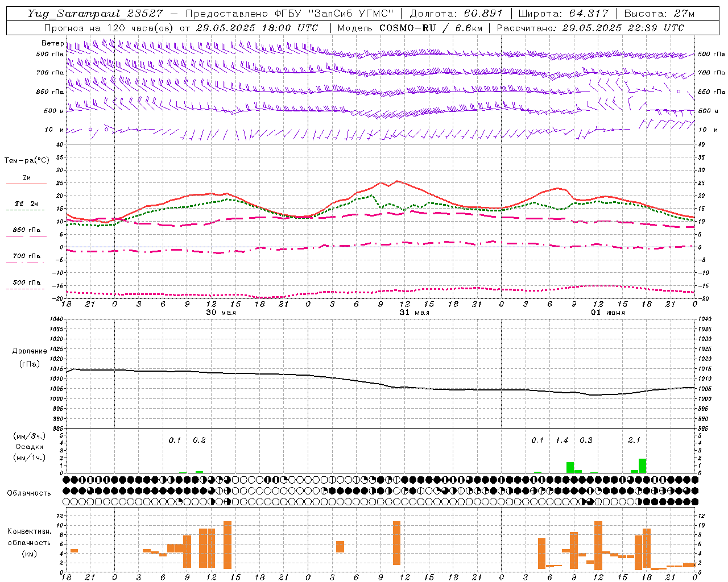
Task: Select the 0.2 precipitation amount value
Action: pyautogui.click(x=199, y=440)
